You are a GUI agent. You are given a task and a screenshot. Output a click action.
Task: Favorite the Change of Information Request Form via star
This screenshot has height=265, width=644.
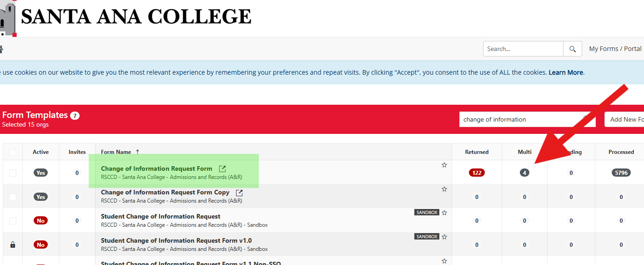click(x=444, y=165)
